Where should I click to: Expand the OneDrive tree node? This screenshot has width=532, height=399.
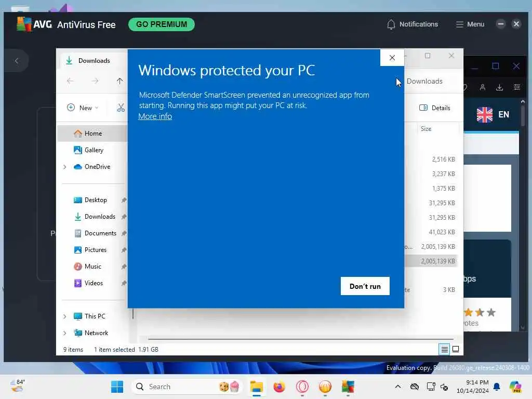coord(65,167)
